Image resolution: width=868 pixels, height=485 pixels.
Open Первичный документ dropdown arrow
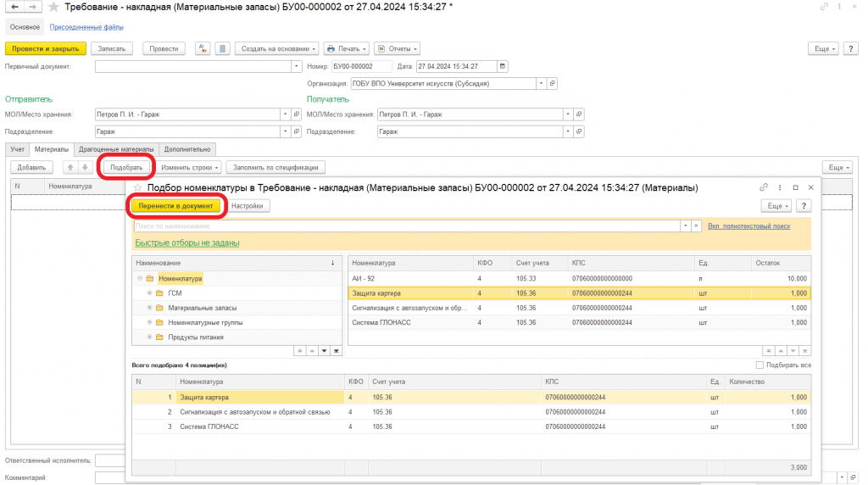[x=296, y=66]
